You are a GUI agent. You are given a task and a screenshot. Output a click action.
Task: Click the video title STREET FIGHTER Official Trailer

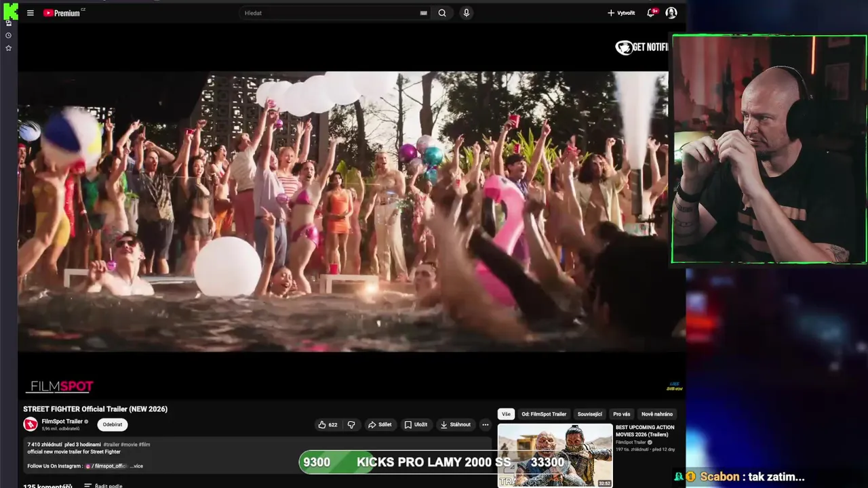point(95,409)
